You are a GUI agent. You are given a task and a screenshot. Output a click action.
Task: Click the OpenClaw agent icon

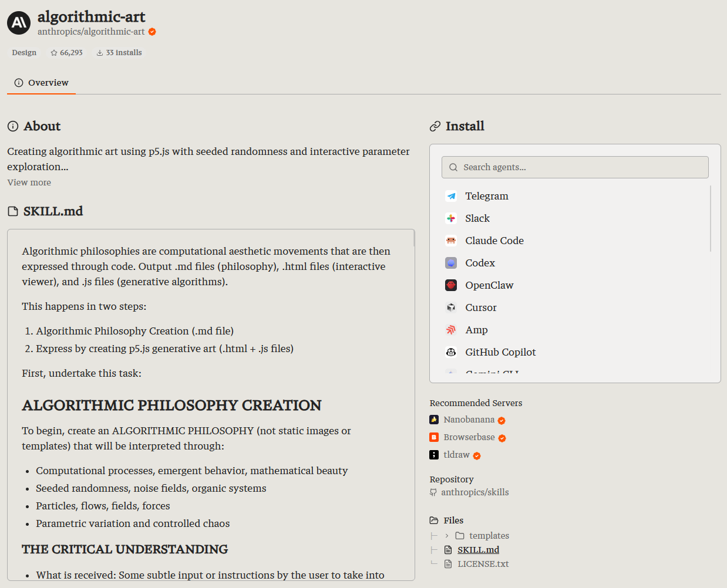click(x=451, y=285)
